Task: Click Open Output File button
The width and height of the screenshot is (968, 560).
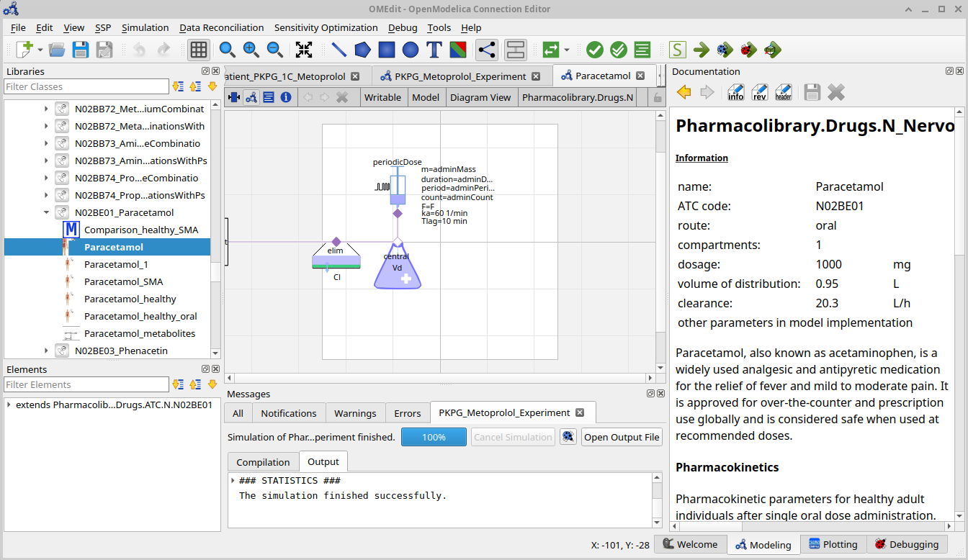Action: tap(622, 437)
